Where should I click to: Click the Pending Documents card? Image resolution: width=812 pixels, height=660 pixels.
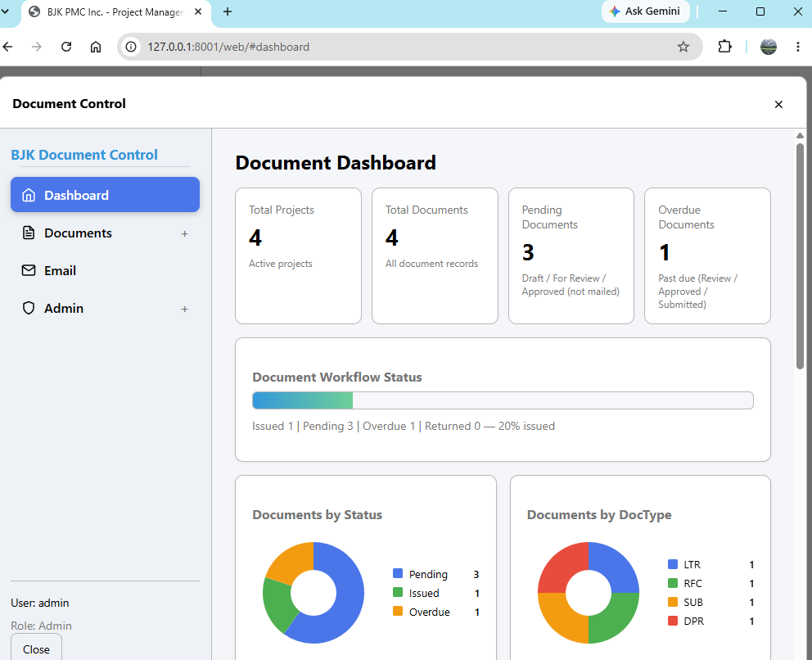[571, 256]
